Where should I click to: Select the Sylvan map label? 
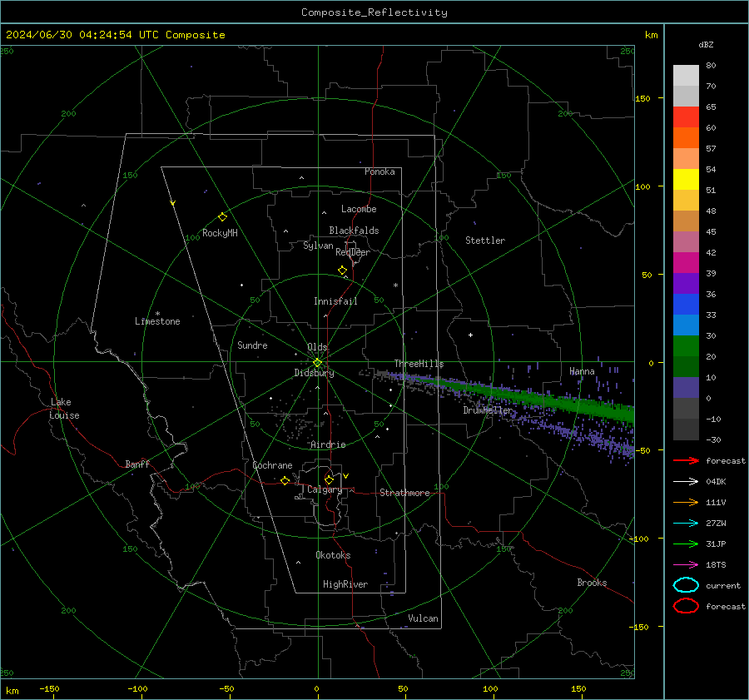pos(318,246)
